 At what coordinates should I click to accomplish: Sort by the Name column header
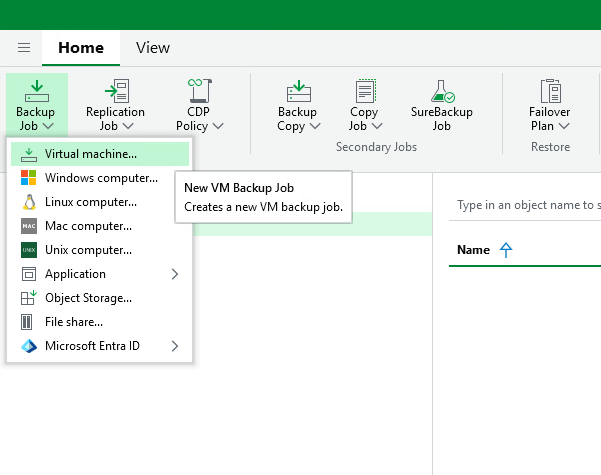[473, 250]
